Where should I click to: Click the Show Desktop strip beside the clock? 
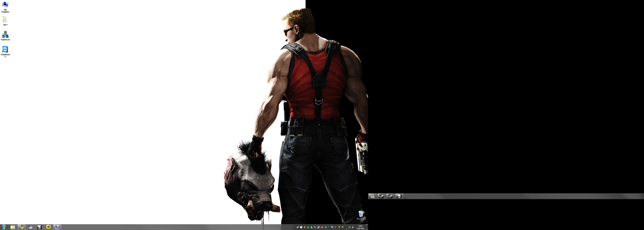(367, 227)
